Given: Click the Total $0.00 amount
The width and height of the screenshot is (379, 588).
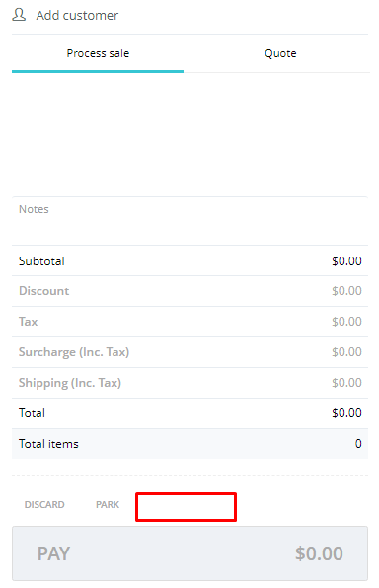Looking at the screenshot, I should coord(346,413).
